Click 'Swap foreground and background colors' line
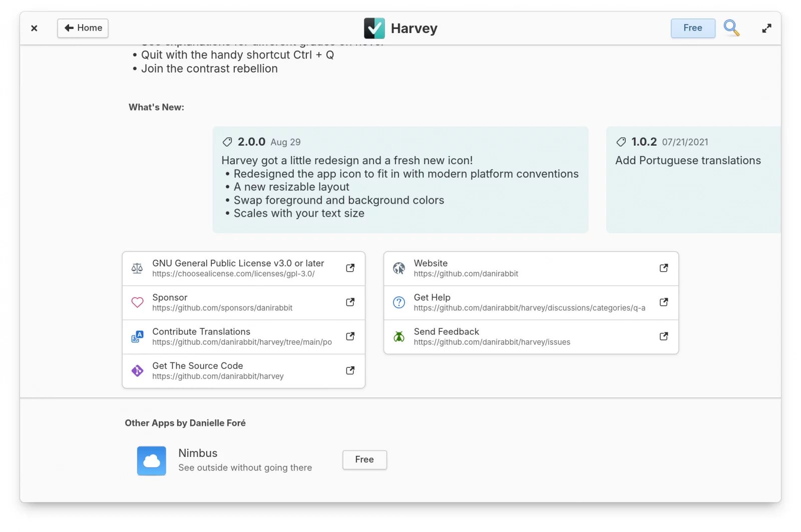This screenshot has height=532, width=801. pyautogui.click(x=338, y=200)
